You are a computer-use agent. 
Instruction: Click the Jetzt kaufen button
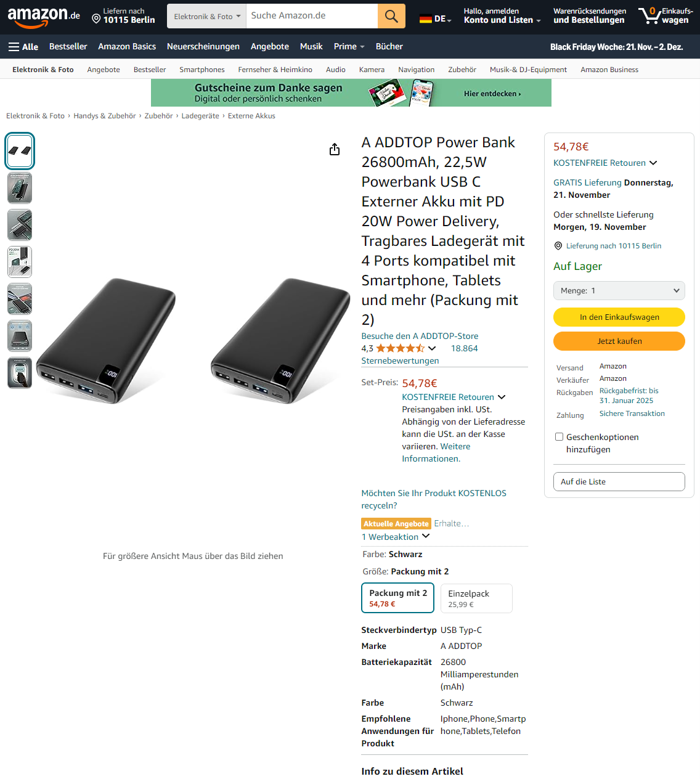click(x=619, y=341)
